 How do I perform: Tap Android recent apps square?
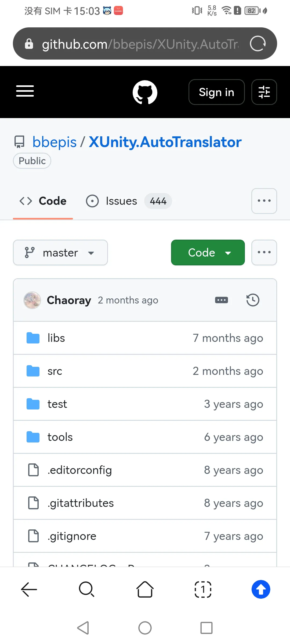206,628
